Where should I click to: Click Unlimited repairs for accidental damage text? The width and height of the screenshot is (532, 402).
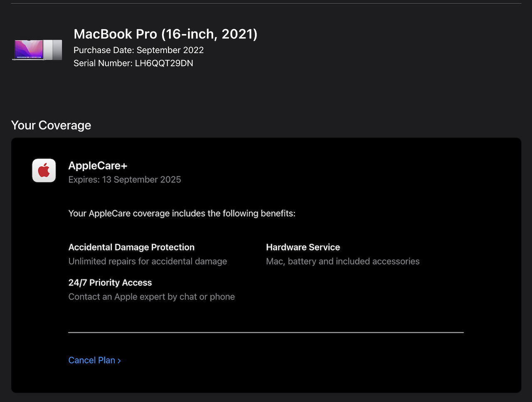pos(148,261)
